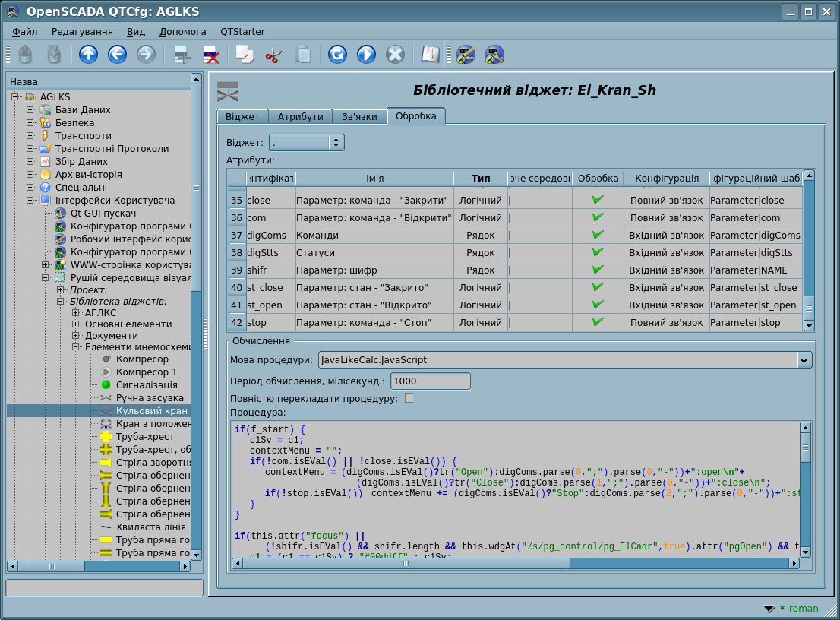Select the Компресор tree item

[142, 359]
